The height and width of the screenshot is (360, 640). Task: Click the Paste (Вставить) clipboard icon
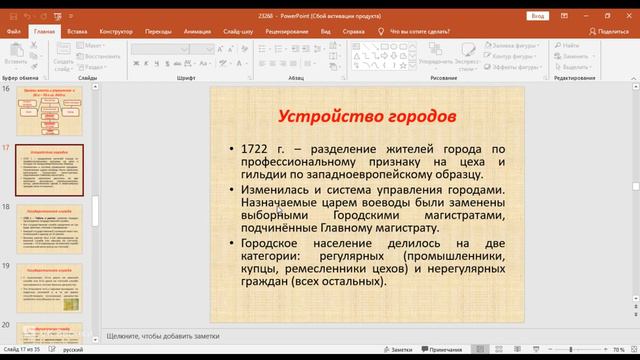click(16, 50)
